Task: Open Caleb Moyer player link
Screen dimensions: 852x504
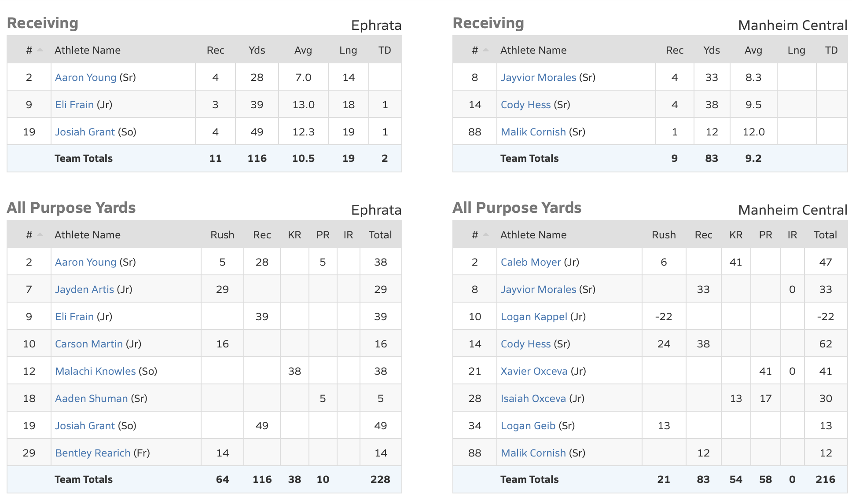Action: [x=531, y=262]
